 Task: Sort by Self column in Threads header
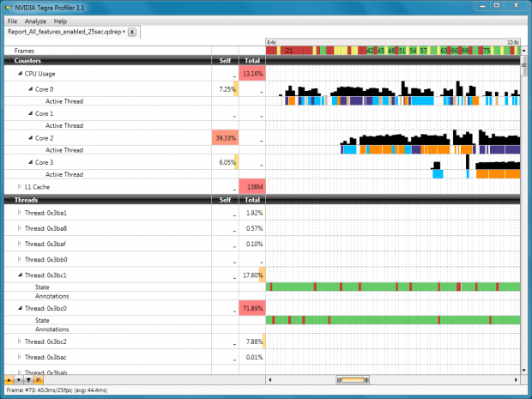click(225, 200)
